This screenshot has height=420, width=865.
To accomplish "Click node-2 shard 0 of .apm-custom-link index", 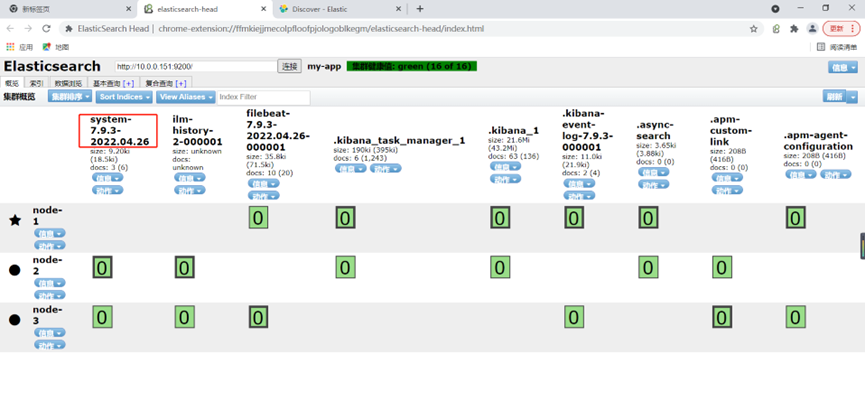I will 722,268.
